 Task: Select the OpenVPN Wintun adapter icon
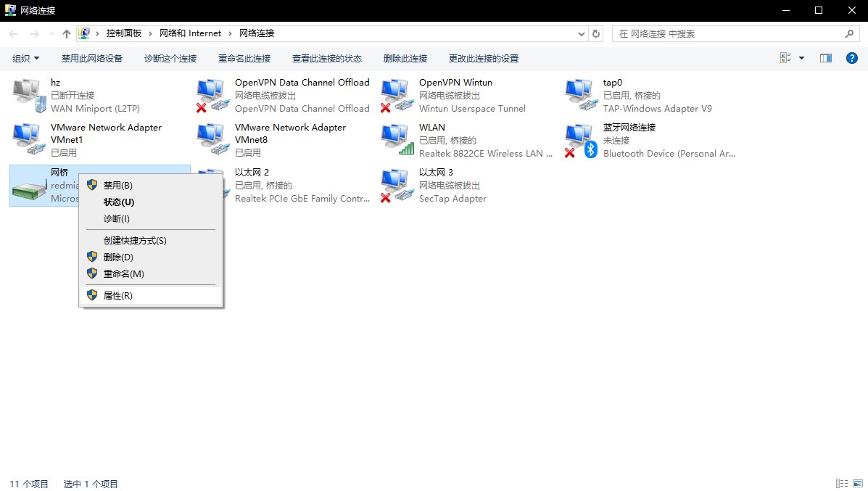(396, 95)
